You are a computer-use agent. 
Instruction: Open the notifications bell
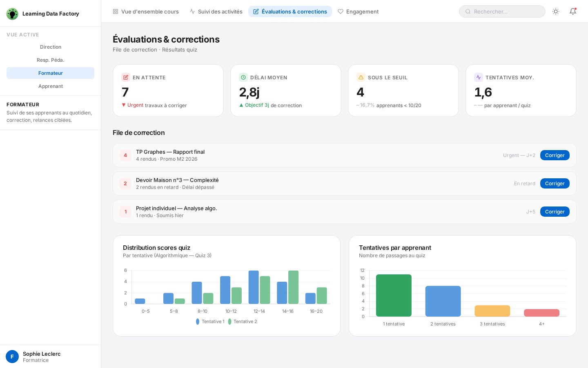click(573, 11)
